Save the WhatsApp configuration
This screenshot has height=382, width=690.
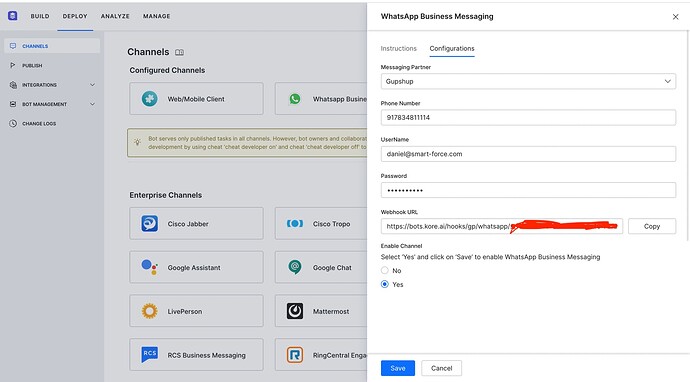click(x=398, y=368)
